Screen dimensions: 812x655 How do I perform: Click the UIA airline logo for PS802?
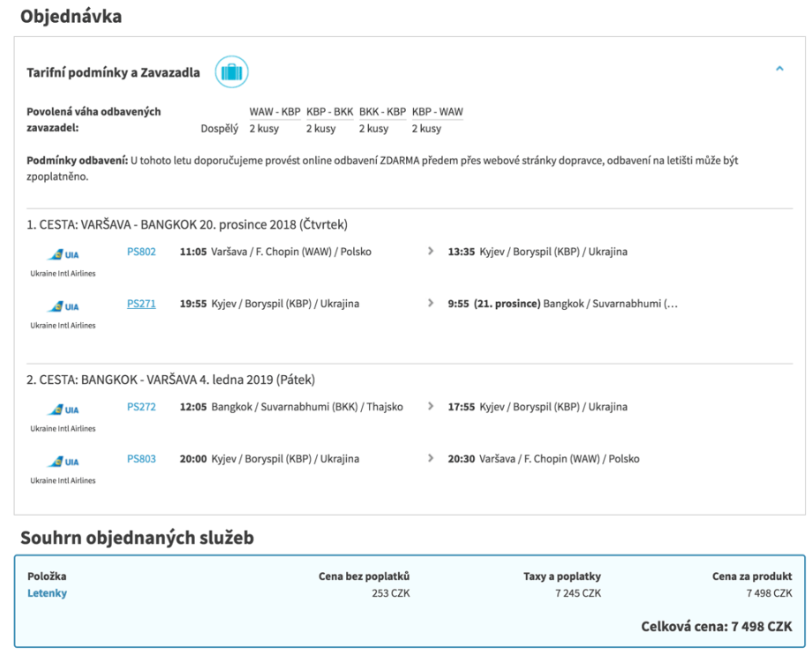[x=63, y=255]
